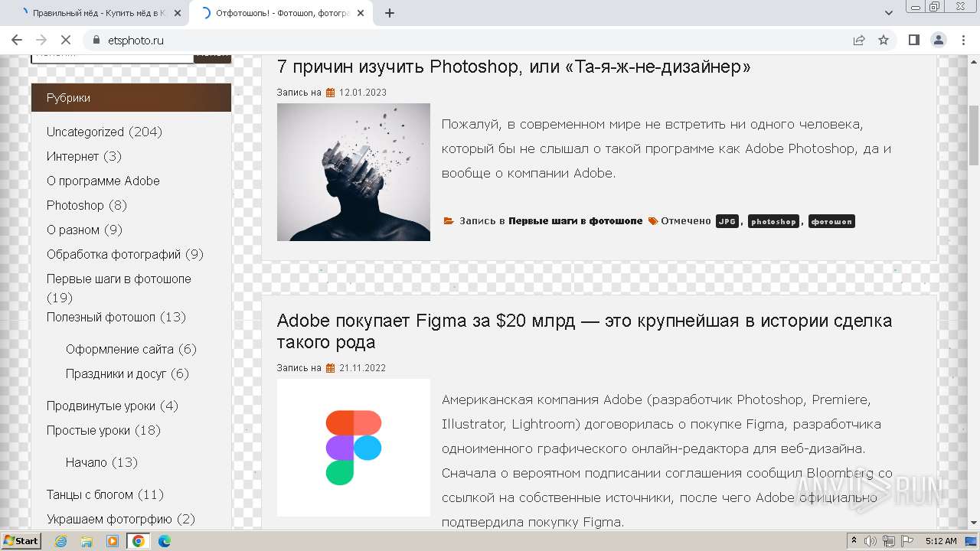The image size is (980, 551).
Task: Open the фотошоп tag
Action: pos(831,221)
